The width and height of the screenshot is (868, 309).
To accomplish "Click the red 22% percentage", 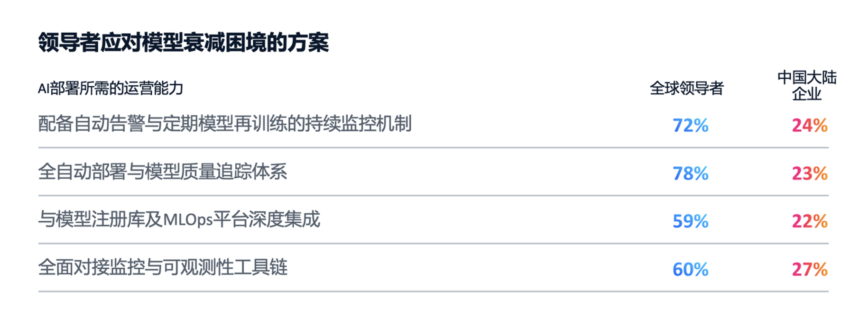I will coord(809,221).
